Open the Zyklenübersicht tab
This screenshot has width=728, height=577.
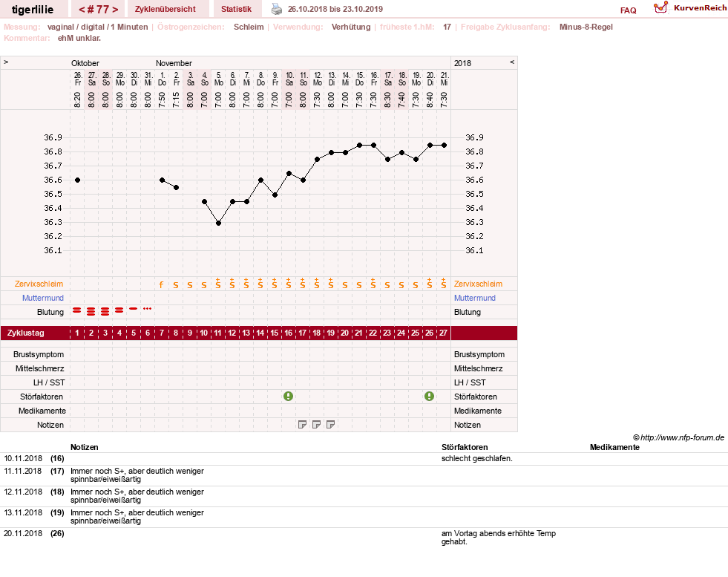pyautogui.click(x=165, y=9)
